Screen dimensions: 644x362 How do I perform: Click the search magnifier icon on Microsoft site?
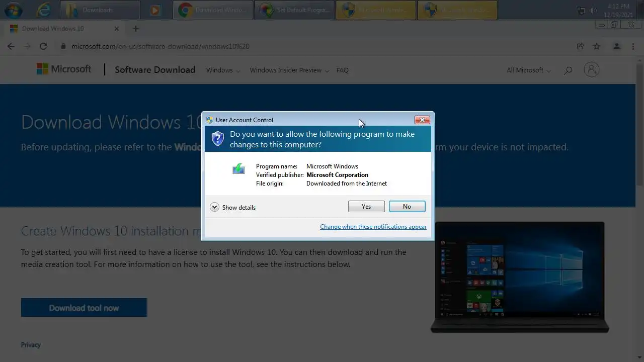click(x=568, y=70)
